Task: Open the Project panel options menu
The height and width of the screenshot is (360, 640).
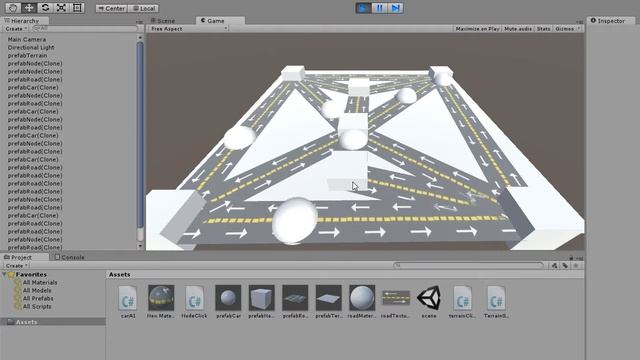Action: click(x=580, y=258)
